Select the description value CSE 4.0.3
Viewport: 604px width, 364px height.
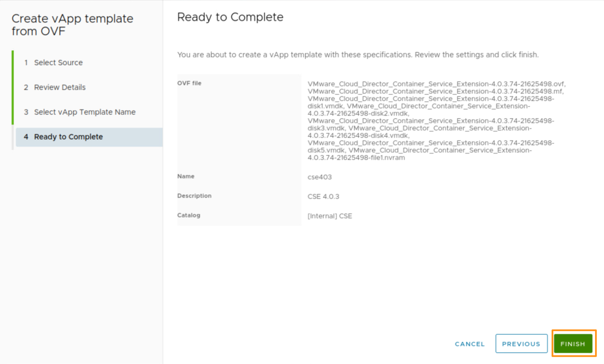[x=323, y=197]
